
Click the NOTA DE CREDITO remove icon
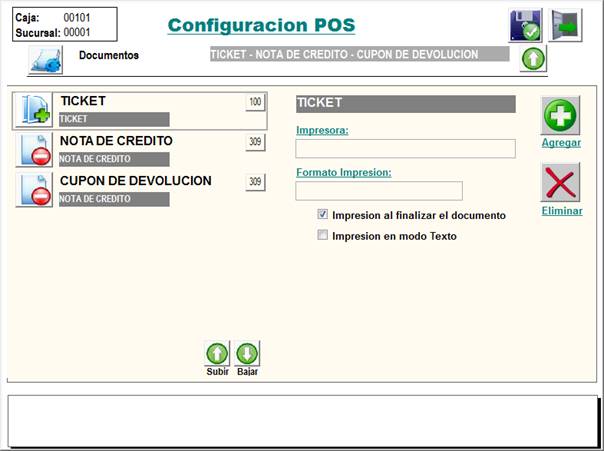click(34, 149)
